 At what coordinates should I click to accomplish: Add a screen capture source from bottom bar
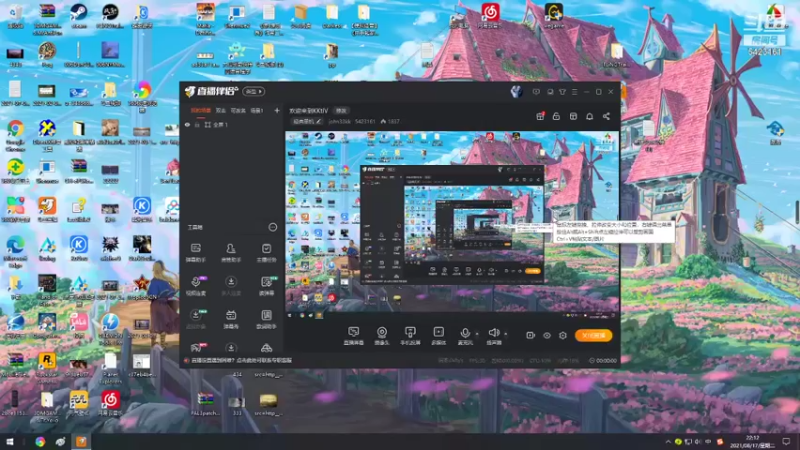pos(353,336)
